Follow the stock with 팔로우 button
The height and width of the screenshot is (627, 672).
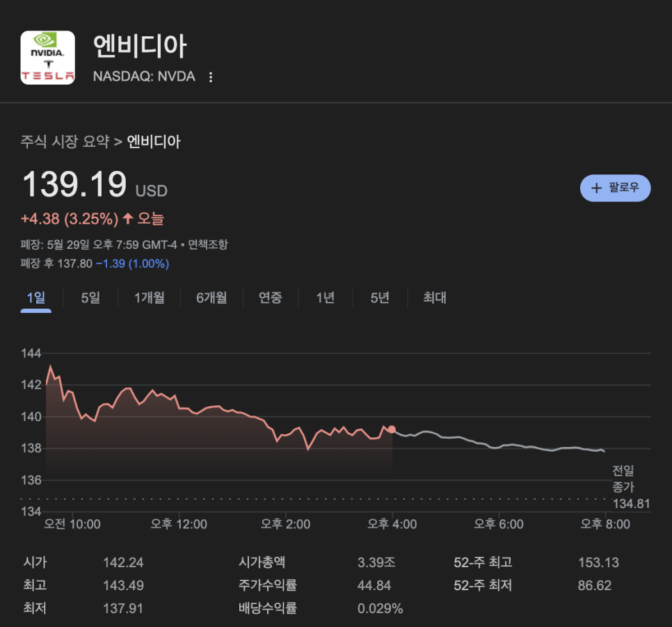pyautogui.click(x=615, y=188)
